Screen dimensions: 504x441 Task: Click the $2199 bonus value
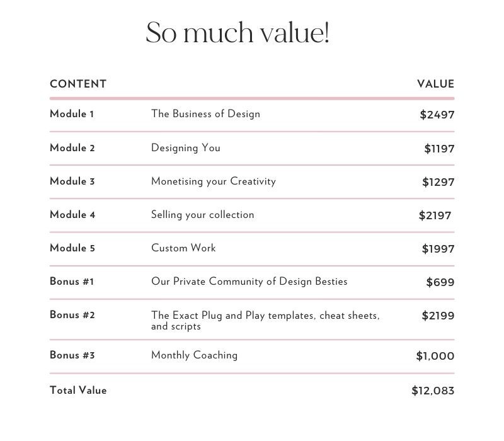point(438,316)
